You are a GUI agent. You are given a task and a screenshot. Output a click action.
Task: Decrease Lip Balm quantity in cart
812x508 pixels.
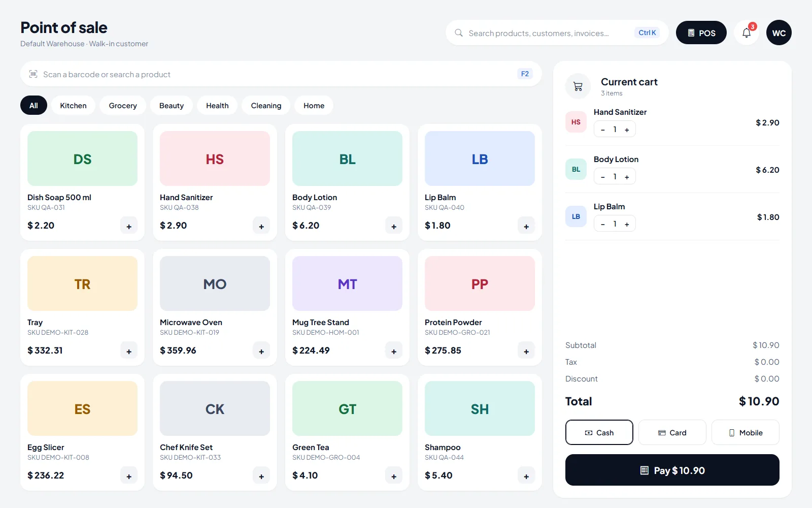(603, 224)
